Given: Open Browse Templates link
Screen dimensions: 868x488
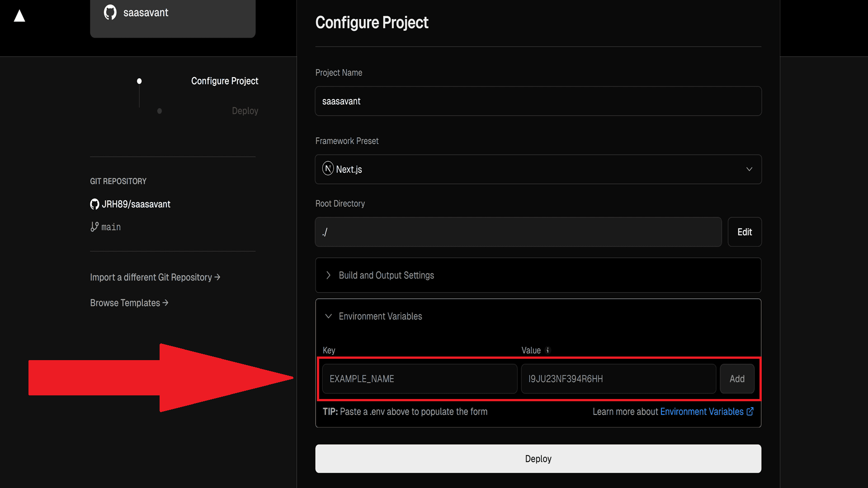Looking at the screenshot, I should [x=129, y=303].
